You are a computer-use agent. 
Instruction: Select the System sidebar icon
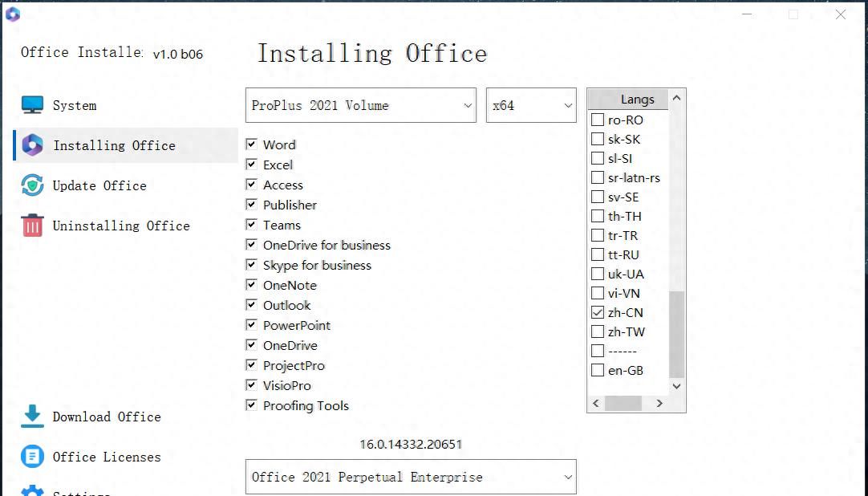(30, 104)
